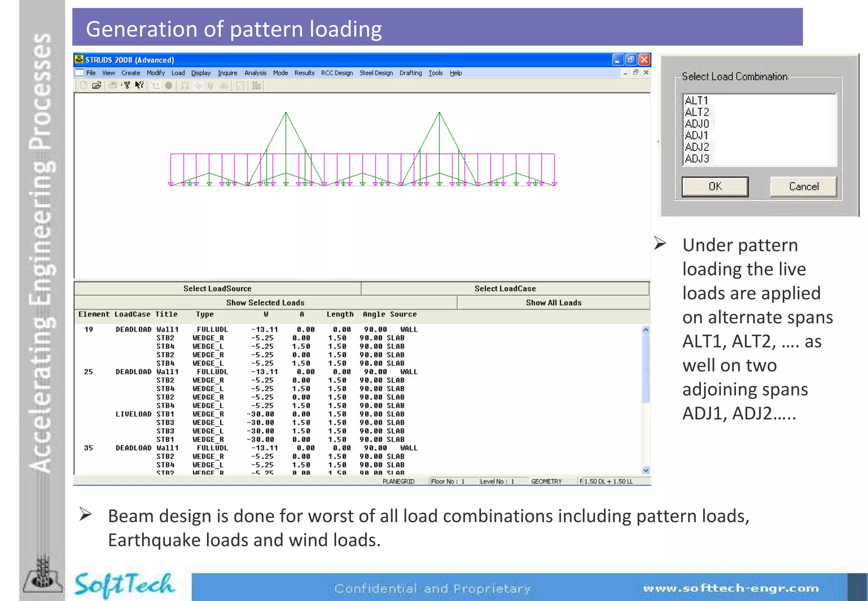Click the Print toolbar icon
This screenshot has width=868, height=601.
(113, 86)
